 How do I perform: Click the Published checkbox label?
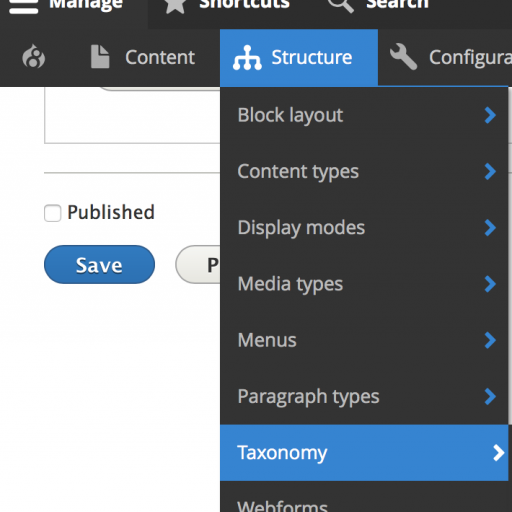[111, 213]
